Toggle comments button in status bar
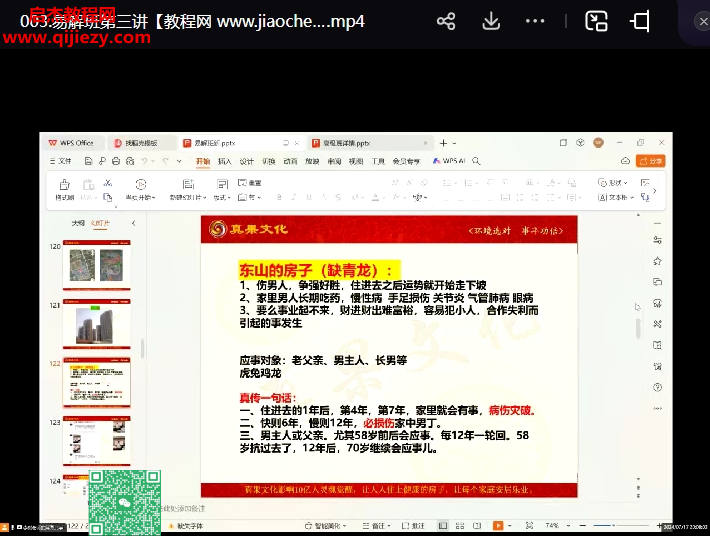Screen dimensions: 710x536 (x=413, y=526)
